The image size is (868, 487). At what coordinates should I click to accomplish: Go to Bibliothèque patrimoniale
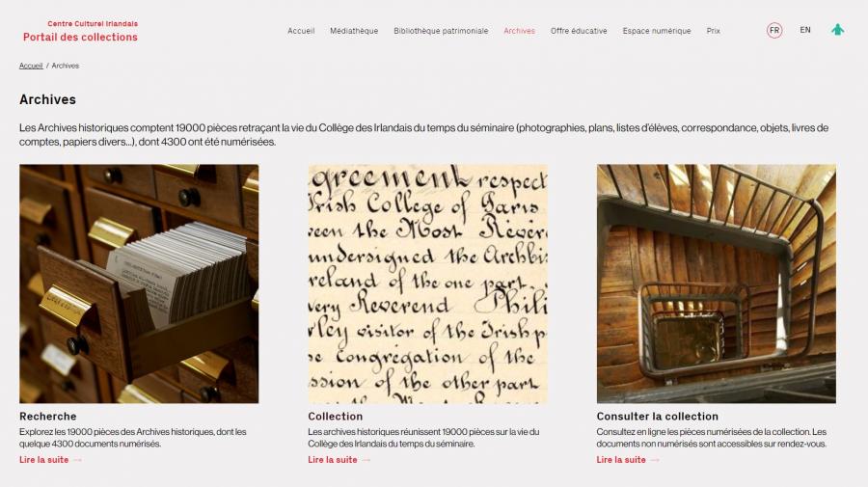(441, 31)
